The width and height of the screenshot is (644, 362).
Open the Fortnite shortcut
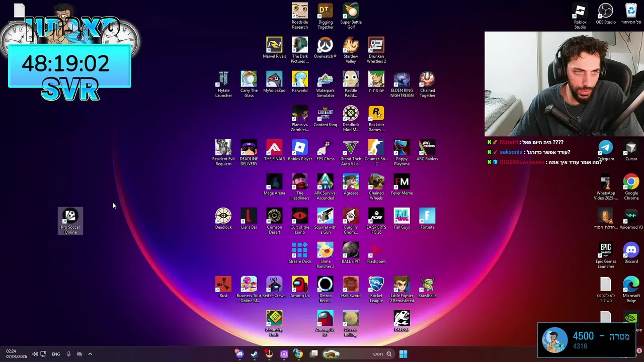(x=427, y=219)
